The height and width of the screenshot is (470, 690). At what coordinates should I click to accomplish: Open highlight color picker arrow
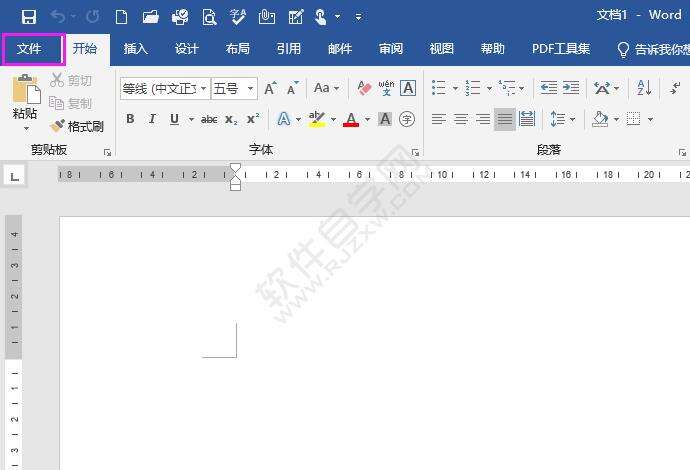pyautogui.click(x=333, y=119)
